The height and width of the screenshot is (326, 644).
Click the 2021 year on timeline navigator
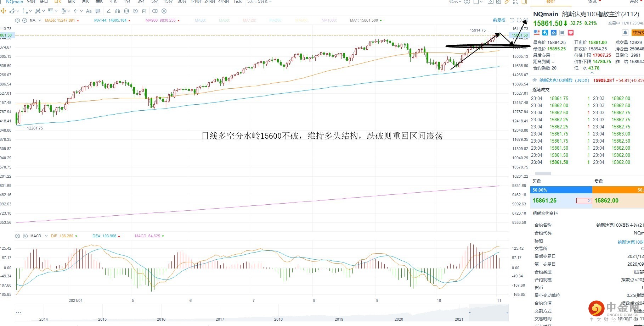coord(459,319)
